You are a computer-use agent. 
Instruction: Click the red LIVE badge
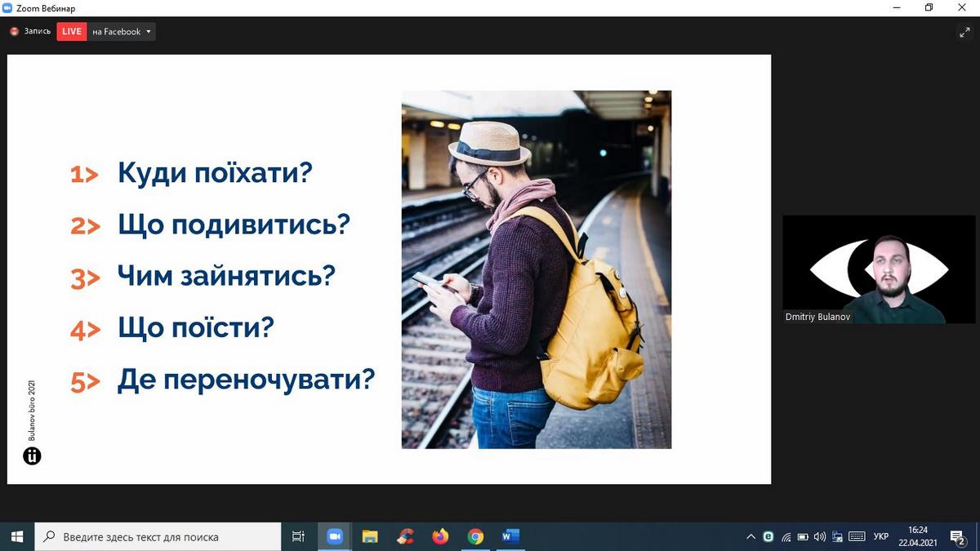click(72, 32)
